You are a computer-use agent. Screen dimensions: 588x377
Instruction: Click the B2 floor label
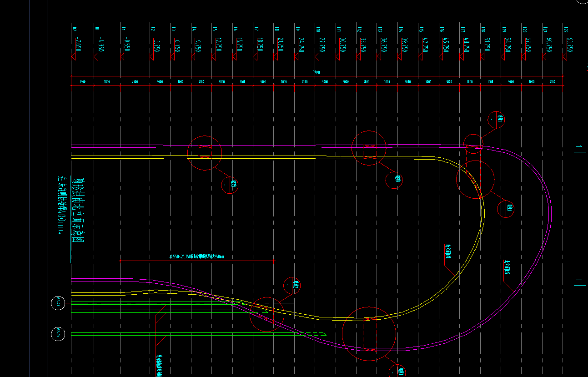point(74,29)
